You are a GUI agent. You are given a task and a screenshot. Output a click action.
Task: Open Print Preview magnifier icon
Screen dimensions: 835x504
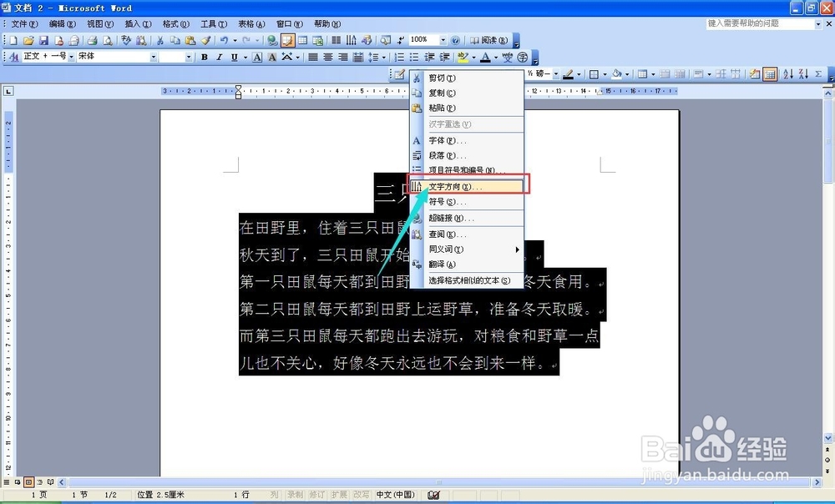108,40
